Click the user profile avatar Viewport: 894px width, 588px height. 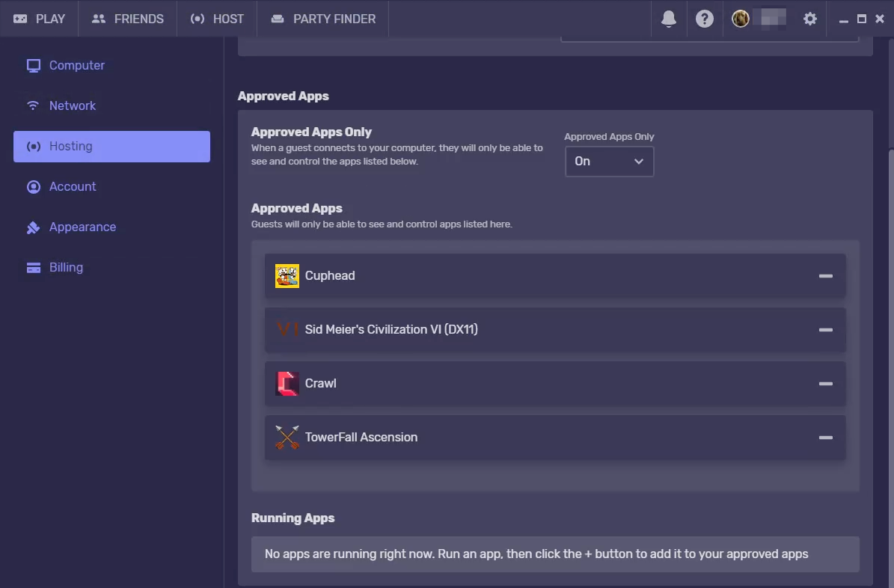click(741, 19)
